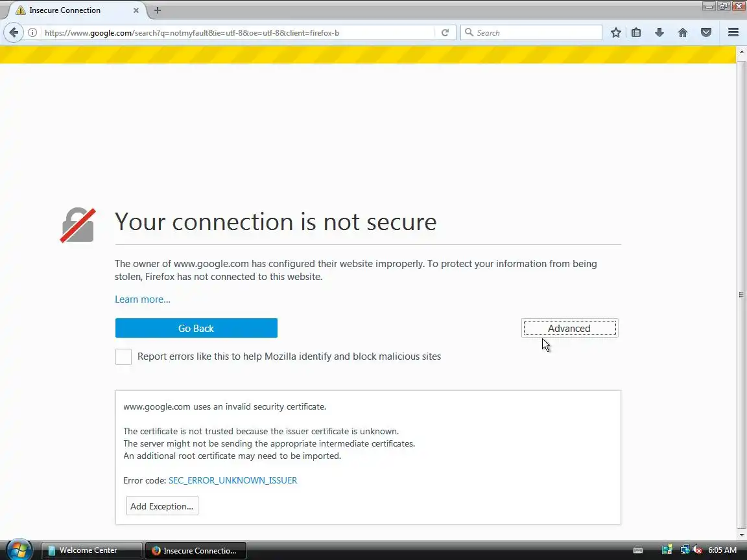This screenshot has width=747, height=560.
Task: Bookmark this page with the star icon
Action: (x=615, y=32)
